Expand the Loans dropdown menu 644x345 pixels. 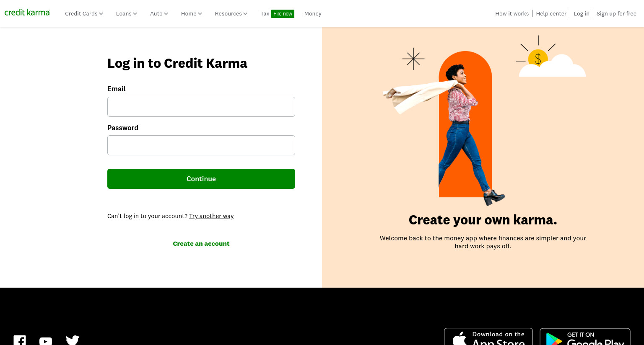pos(127,14)
